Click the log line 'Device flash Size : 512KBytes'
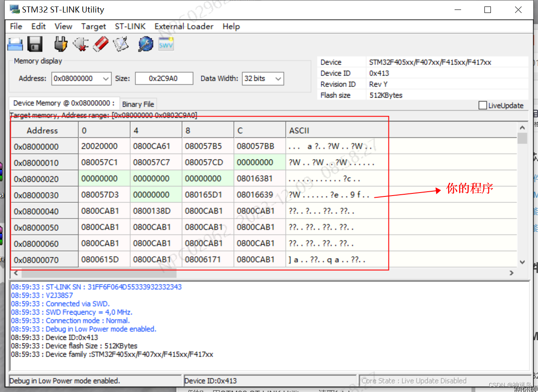This screenshot has height=392, width=538. (74, 346)
